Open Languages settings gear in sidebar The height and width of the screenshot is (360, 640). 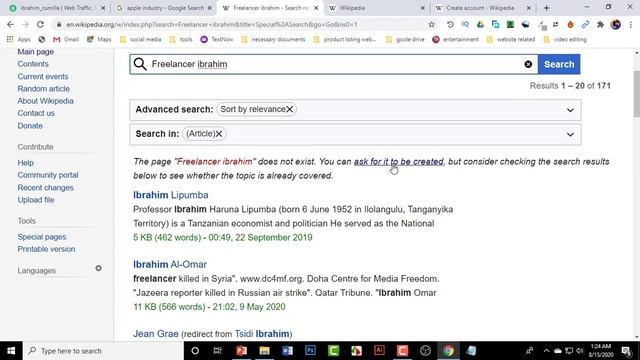pos(98,268)
